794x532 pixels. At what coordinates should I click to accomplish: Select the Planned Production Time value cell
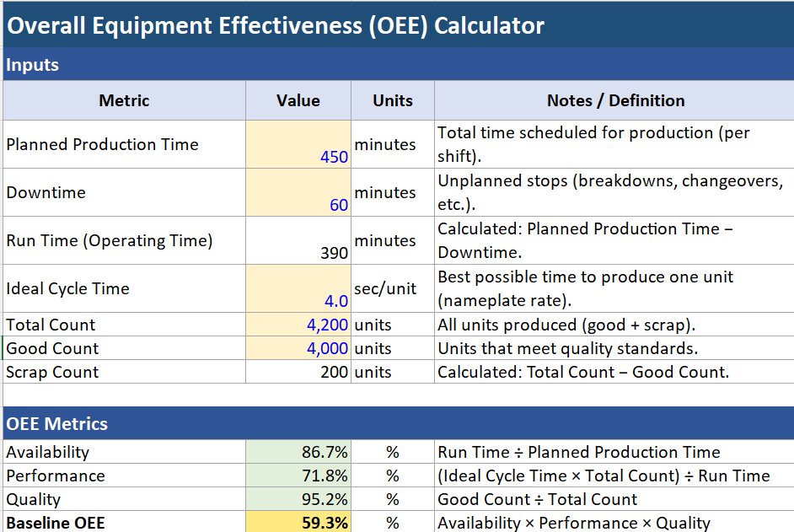pyautogui.click(x=298, y=144)
